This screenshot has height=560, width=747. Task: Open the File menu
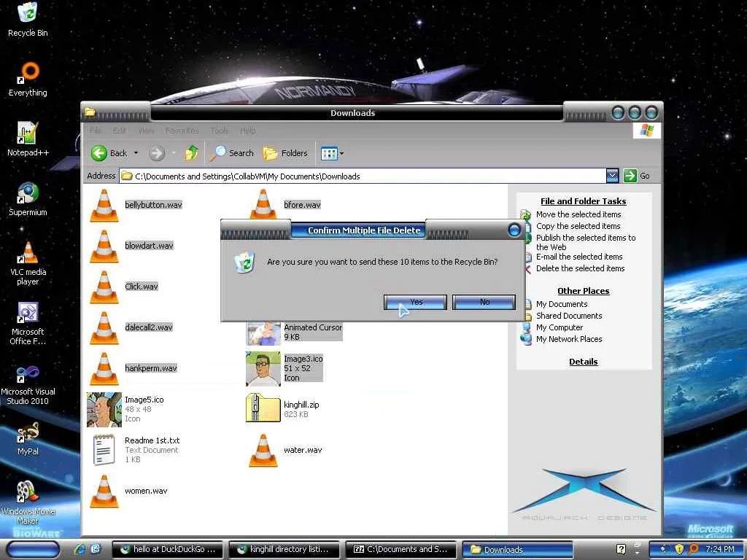pyautogui.click(x=96, y=130)
